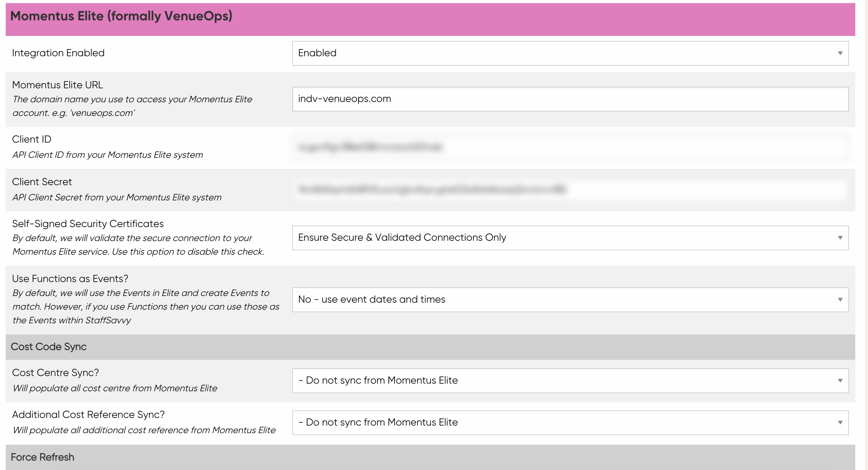Click the 'API Client ID from your Momentus Elite system' hint
This screenshot has height=470, width=868.
(x=107, y=155)
